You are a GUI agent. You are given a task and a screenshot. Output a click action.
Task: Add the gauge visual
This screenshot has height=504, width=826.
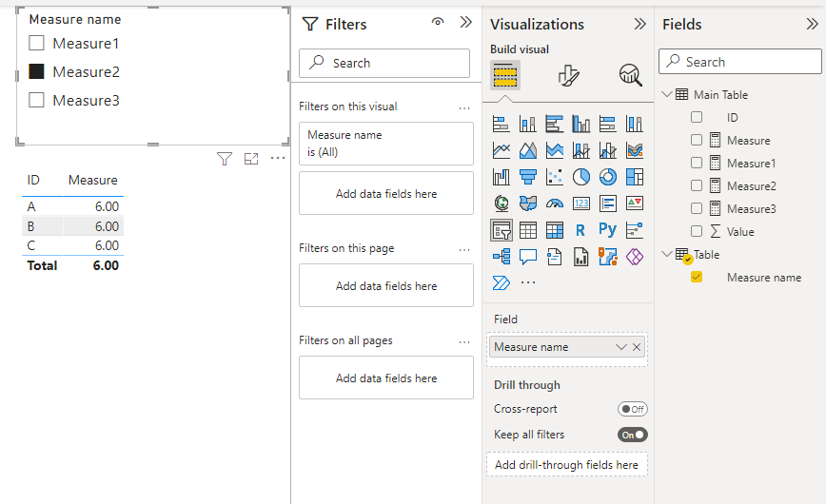tap(554, 204)
